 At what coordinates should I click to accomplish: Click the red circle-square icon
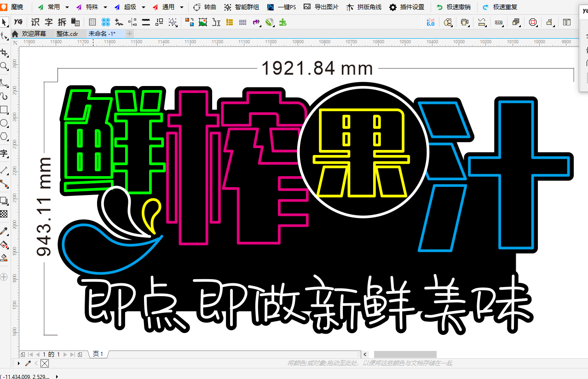coord(533,22)
